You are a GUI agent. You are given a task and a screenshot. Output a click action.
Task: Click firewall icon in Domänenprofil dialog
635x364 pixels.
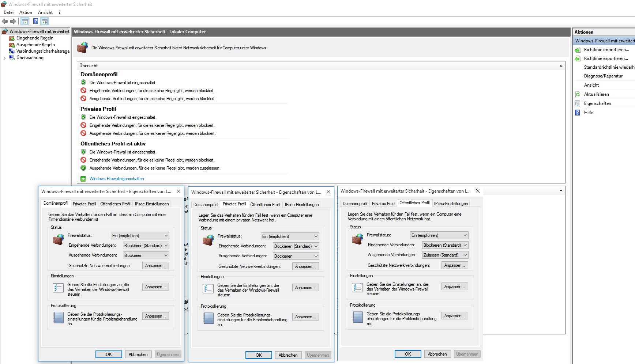59,239
